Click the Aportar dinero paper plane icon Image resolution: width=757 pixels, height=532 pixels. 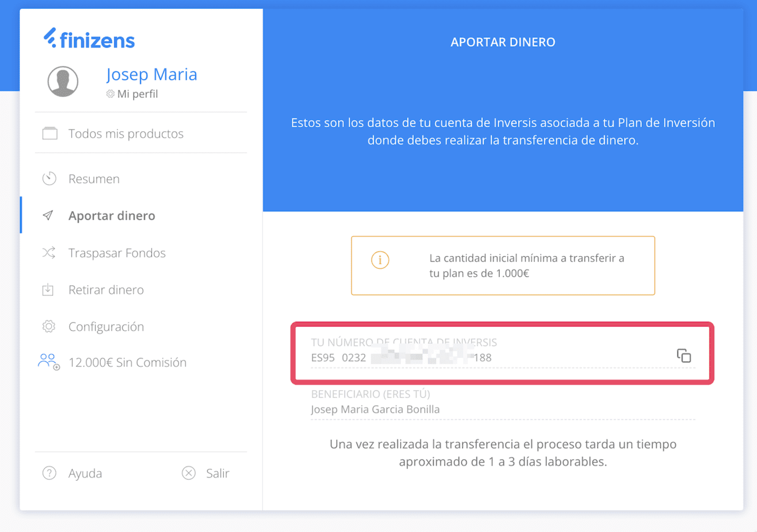tap(48, 216)
